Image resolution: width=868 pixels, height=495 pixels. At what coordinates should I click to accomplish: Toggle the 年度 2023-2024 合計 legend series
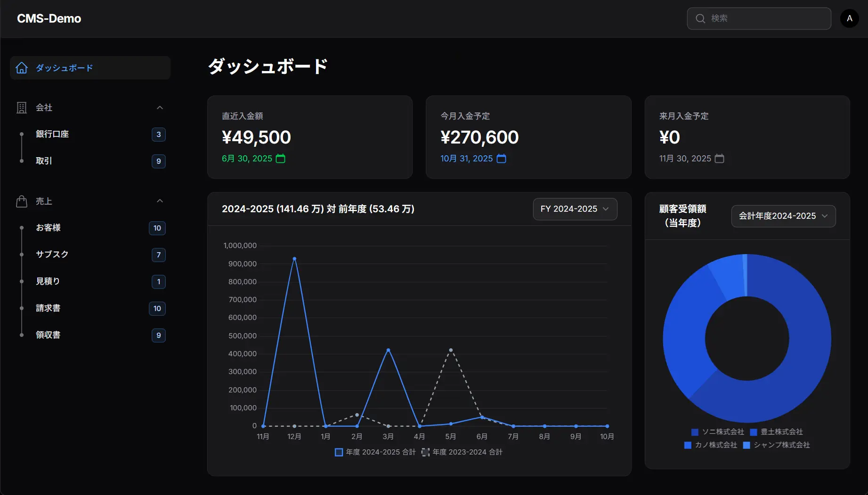coord(462,452)
